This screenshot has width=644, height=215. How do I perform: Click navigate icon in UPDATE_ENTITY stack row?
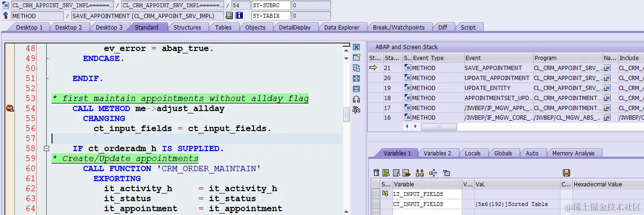point(607,88)
